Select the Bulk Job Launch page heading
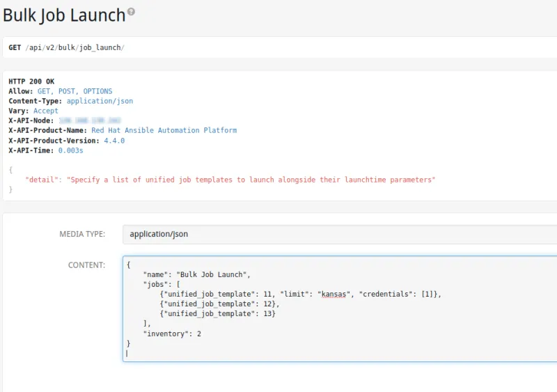 point(64,14)
